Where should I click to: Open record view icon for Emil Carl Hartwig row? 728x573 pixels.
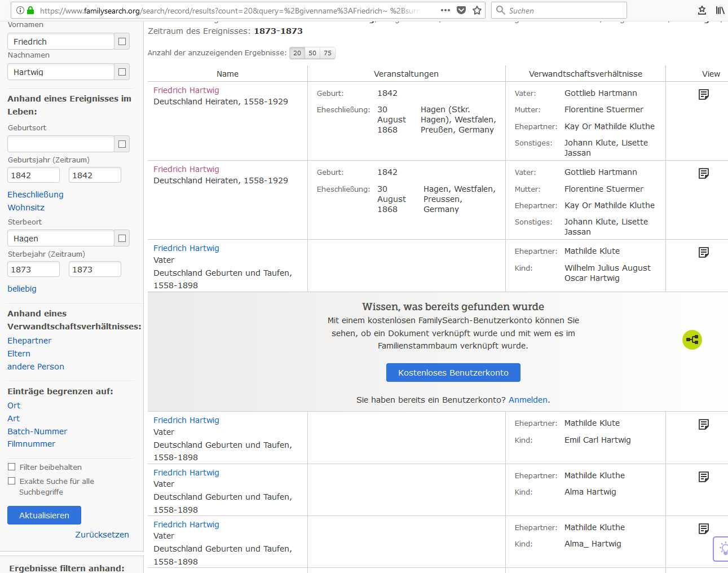click(703, 424)
